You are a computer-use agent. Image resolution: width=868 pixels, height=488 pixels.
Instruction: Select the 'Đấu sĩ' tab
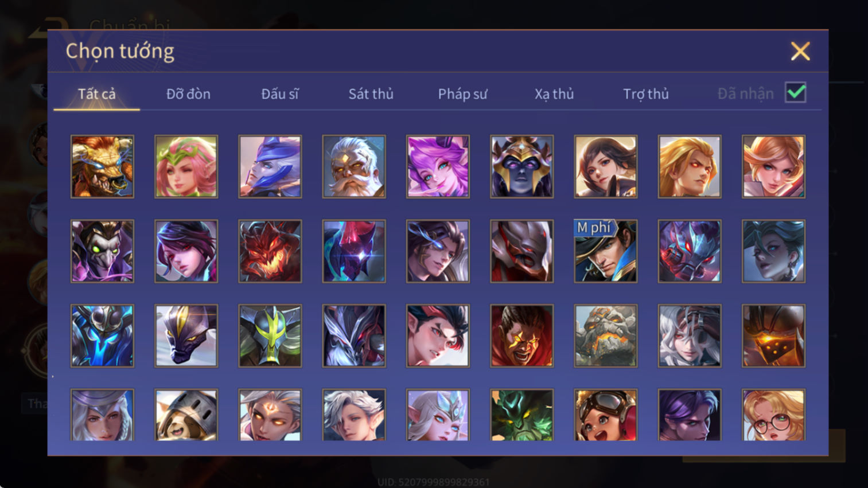280,94
